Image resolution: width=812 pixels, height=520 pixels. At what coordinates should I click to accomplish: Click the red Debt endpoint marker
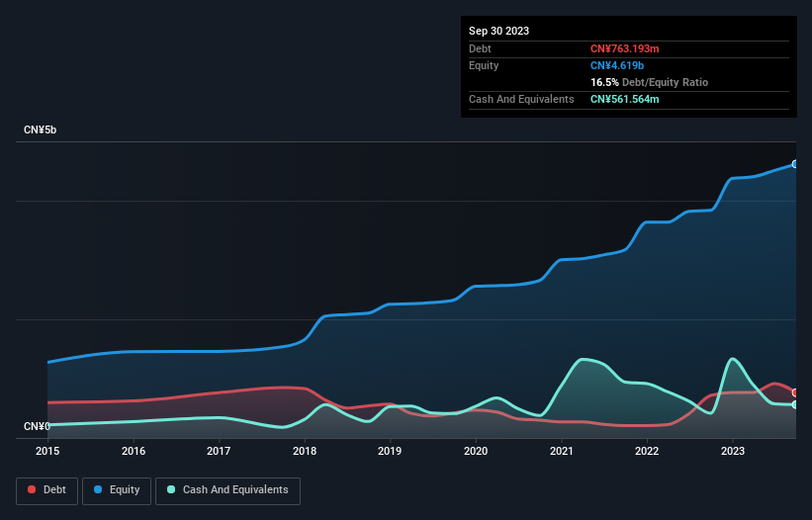click(x=795, y=392)
